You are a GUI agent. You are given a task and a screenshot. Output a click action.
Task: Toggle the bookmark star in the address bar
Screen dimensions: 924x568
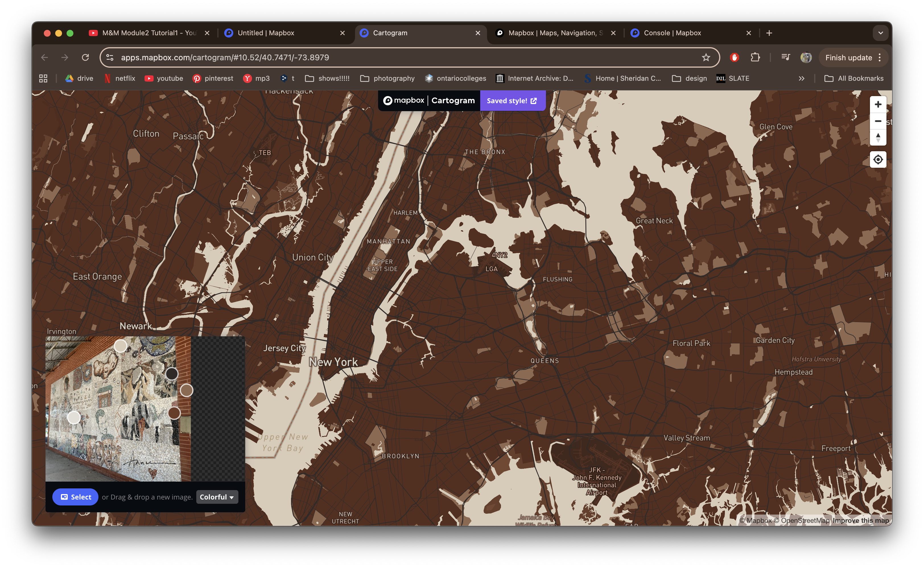(706, 57)
